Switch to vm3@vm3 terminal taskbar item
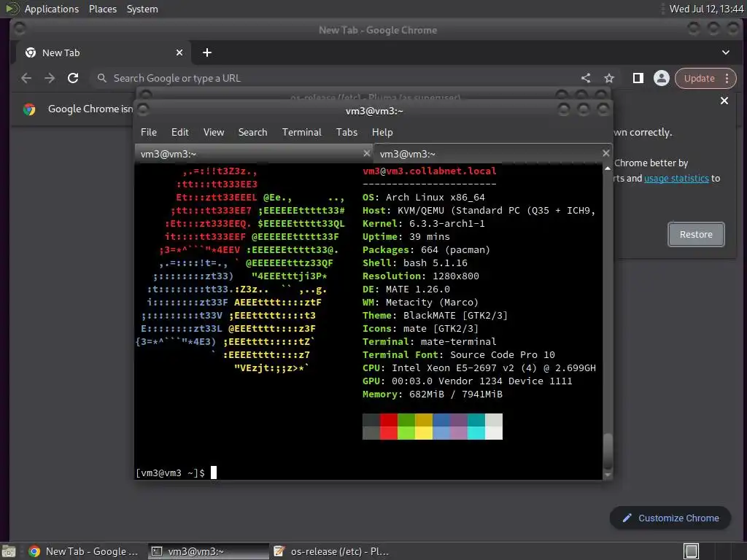This screenshot has width=747, height=560. [208, 551]
